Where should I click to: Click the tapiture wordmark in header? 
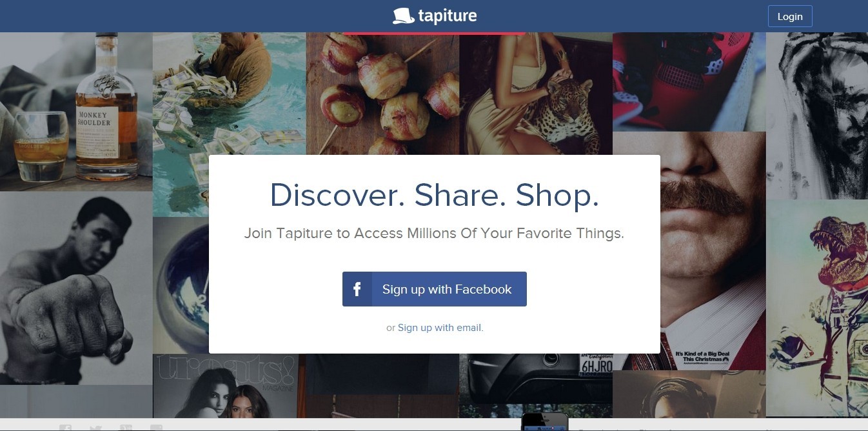click(x=448, y=16)
